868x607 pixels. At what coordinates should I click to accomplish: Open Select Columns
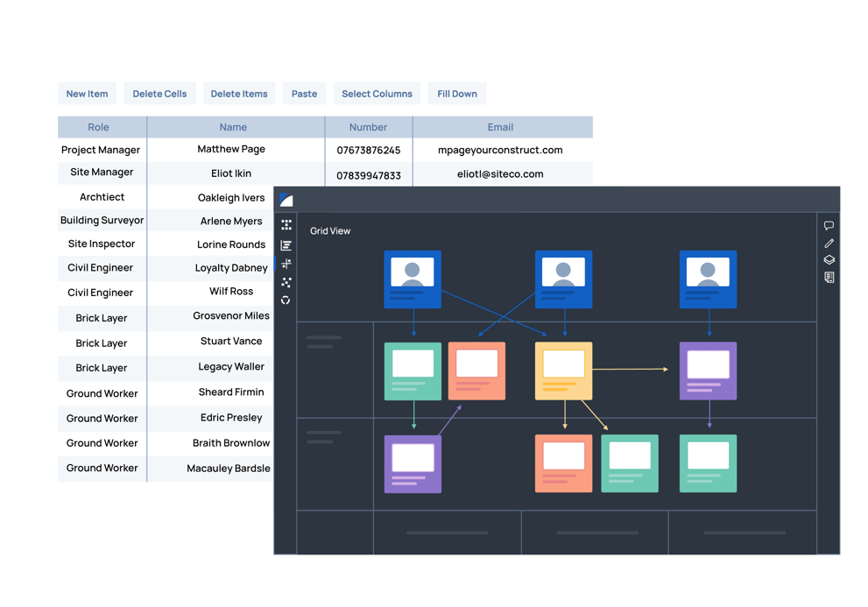coord(377,94)
